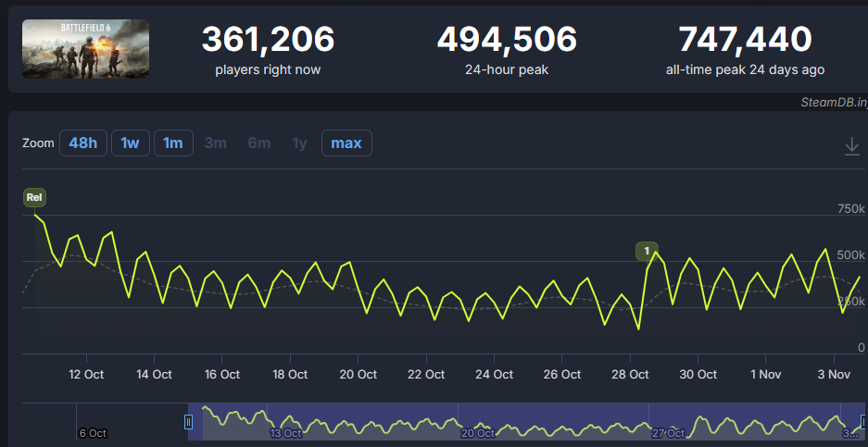Click the 24 Oct axis label
The image size is (868, 447).
pyautogui.click(x=495, y=375)
